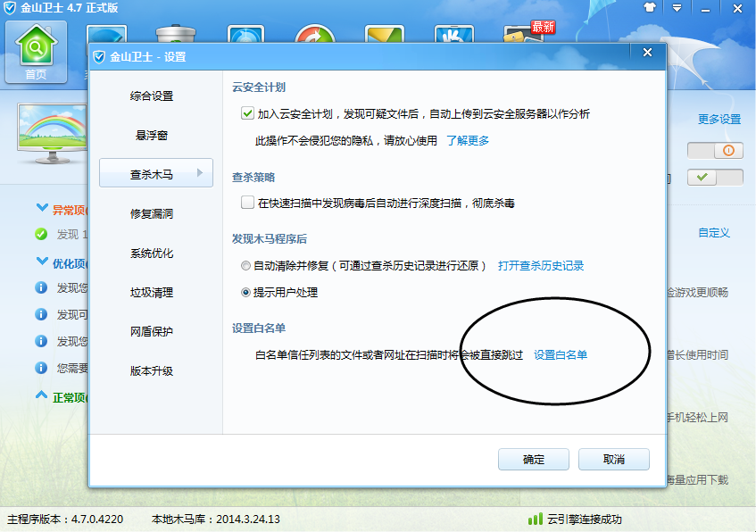
Task: Open the 综合设置 settings tab
Action: click(x=152, y=96)
